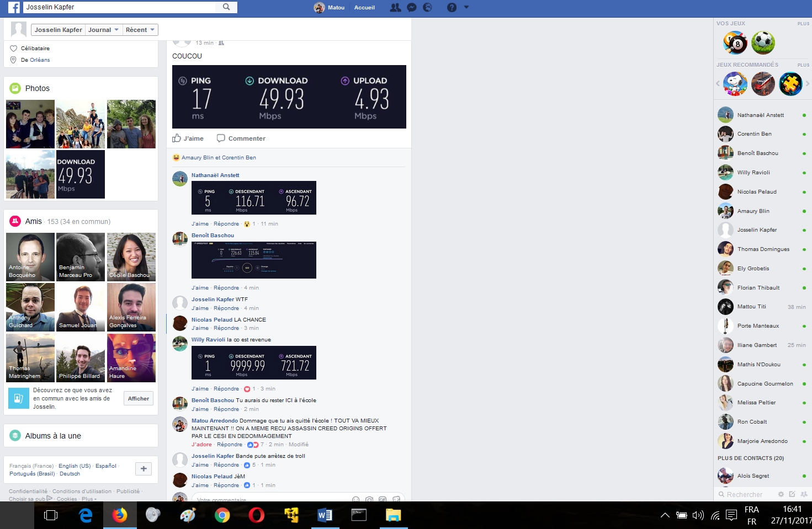Go to Accueil in the top bar
This screenshot has width=812, height=529.
364,8
